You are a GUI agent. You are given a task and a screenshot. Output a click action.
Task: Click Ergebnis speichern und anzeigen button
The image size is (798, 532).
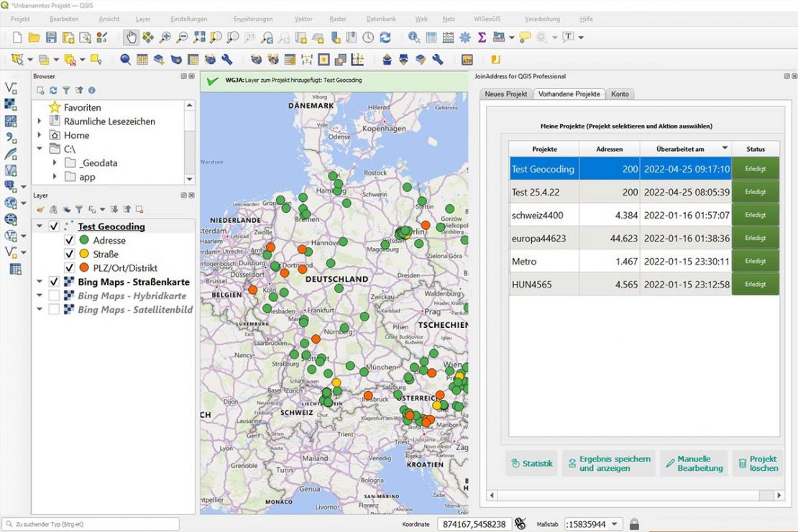click(x=609, y=463)
